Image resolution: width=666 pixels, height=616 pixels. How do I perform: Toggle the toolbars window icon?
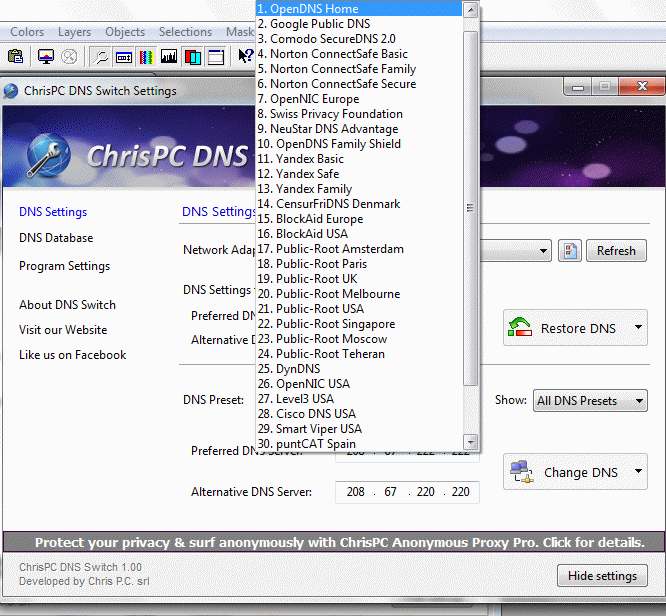[x=216, y=57]
